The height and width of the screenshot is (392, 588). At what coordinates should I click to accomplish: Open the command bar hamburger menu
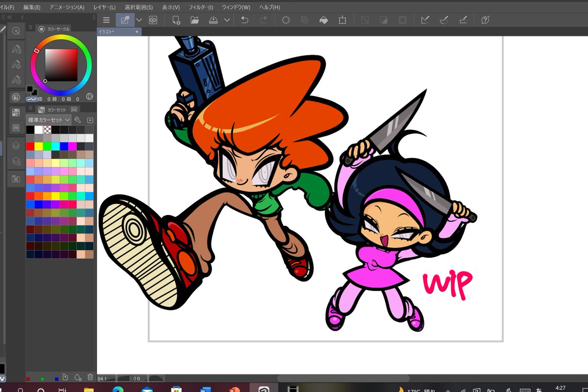pos(106,20)
